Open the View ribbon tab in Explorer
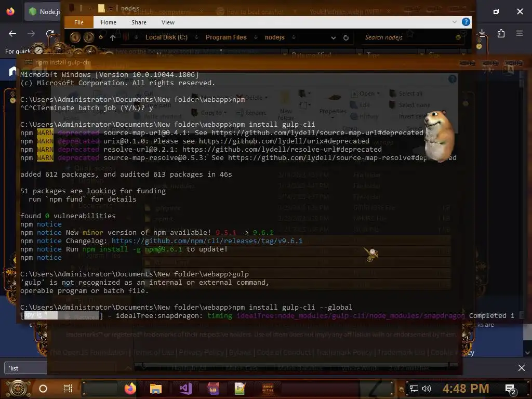 coord(168,22)
